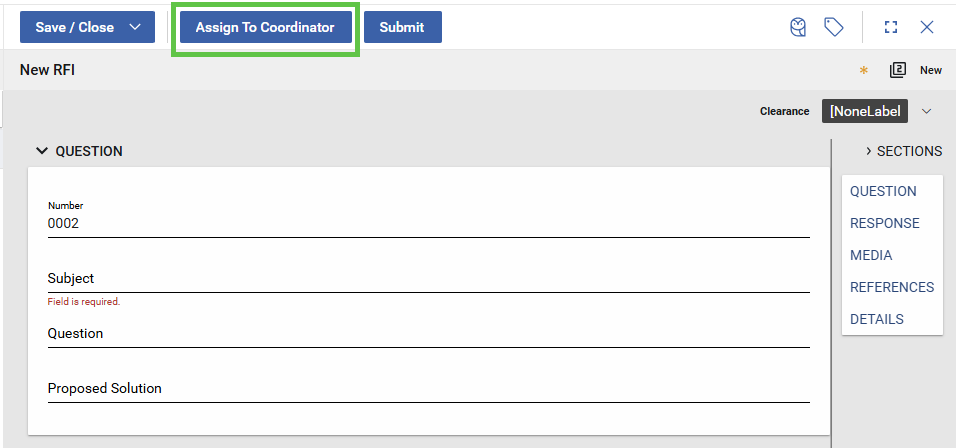
Task: Close the New RFI form
Action: point(927,28)
